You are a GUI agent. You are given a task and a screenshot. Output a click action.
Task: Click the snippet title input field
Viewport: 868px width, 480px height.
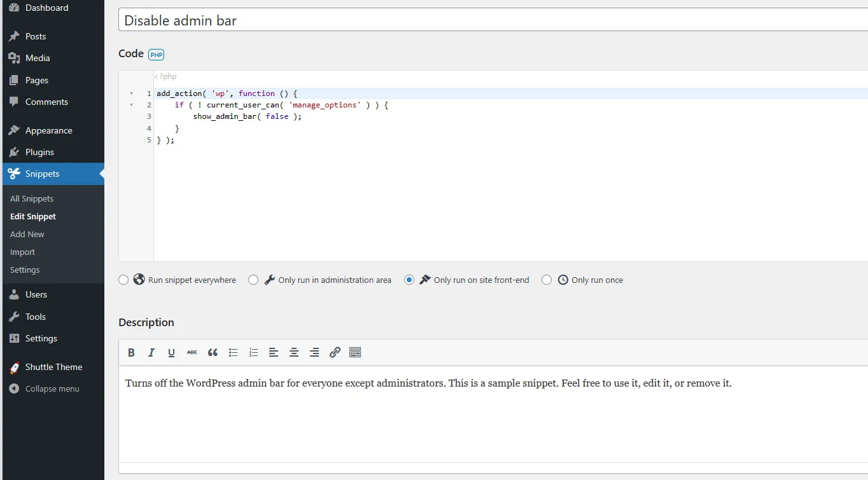[490, 20]
